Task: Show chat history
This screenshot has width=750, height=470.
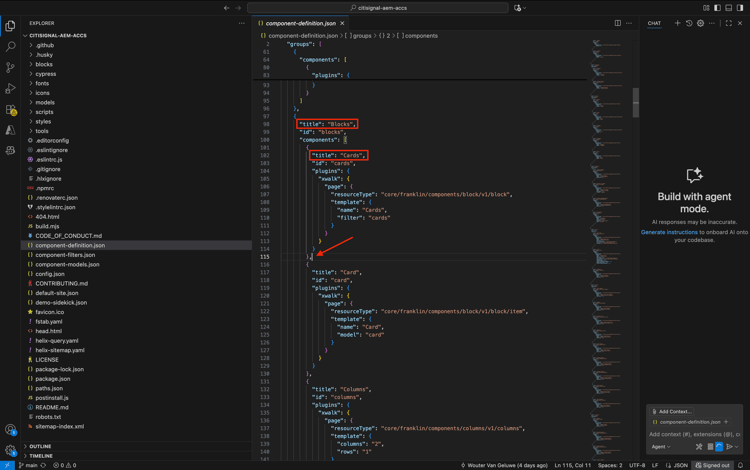Action: coord(689,23)
